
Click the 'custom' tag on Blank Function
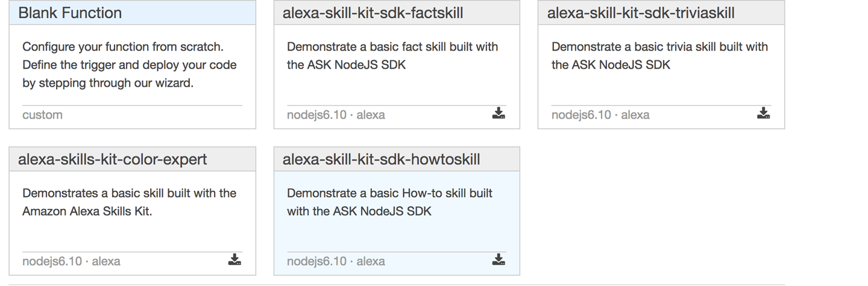[42, 114]
